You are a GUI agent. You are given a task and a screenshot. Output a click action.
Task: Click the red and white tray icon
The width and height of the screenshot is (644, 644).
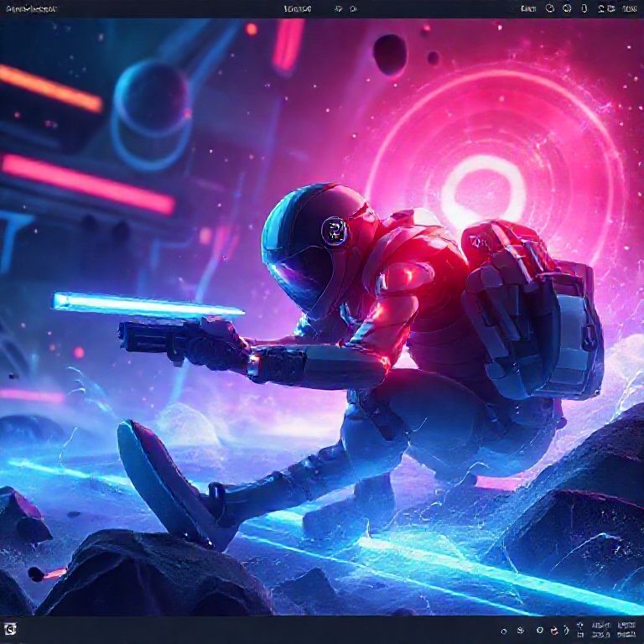tap(555, 631)
